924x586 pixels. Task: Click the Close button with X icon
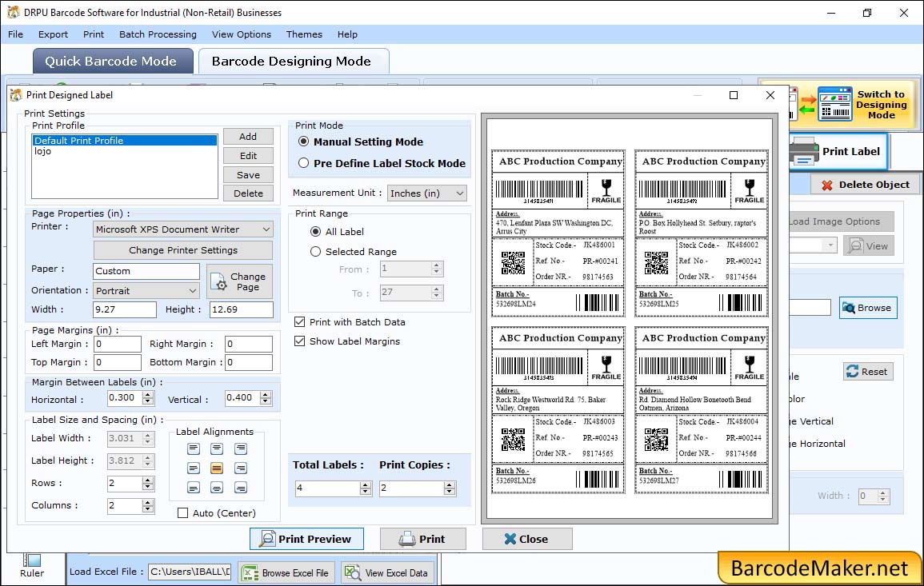click(x=527, y=539)
